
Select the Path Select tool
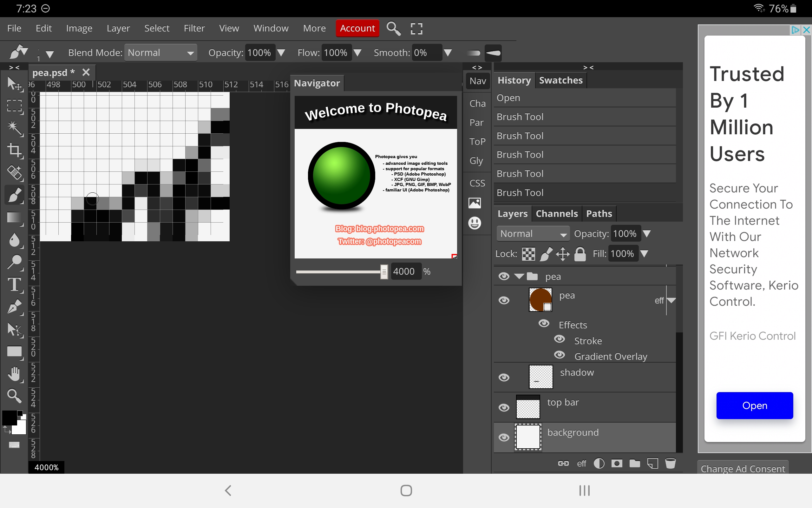pos(15,330)
